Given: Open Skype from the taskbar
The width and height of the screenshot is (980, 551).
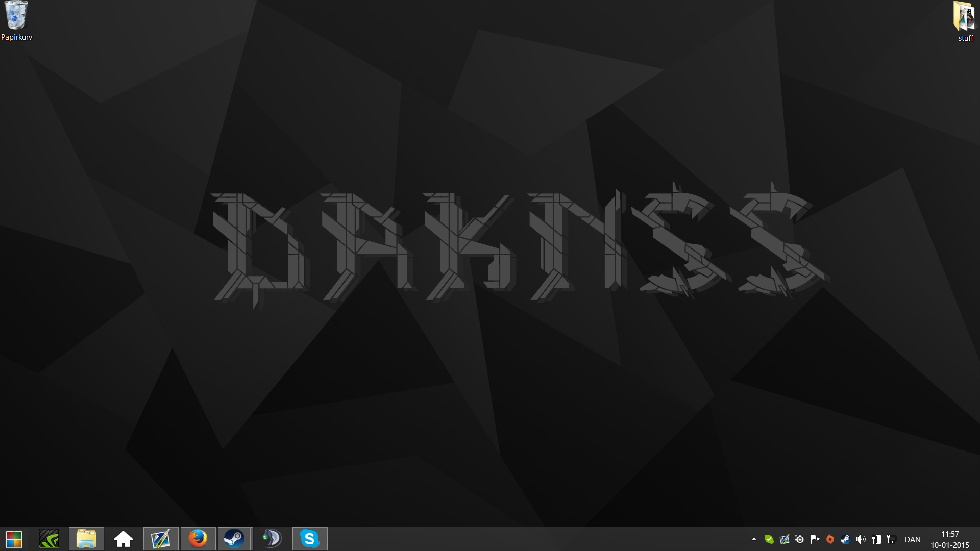Looking at the screenshot, I should click(309, 539).
